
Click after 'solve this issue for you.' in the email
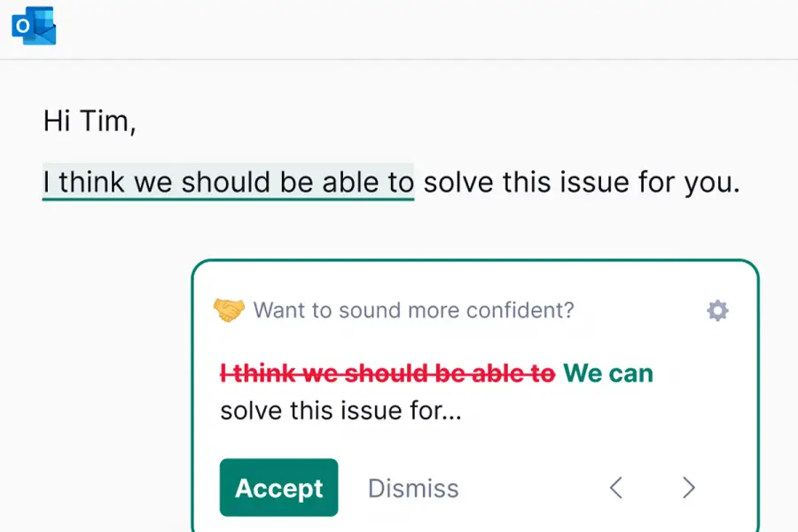[743, 182]
